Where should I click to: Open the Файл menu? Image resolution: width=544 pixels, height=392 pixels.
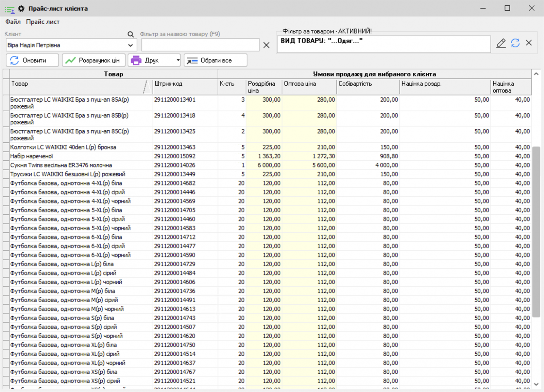(x=13, y=21)
